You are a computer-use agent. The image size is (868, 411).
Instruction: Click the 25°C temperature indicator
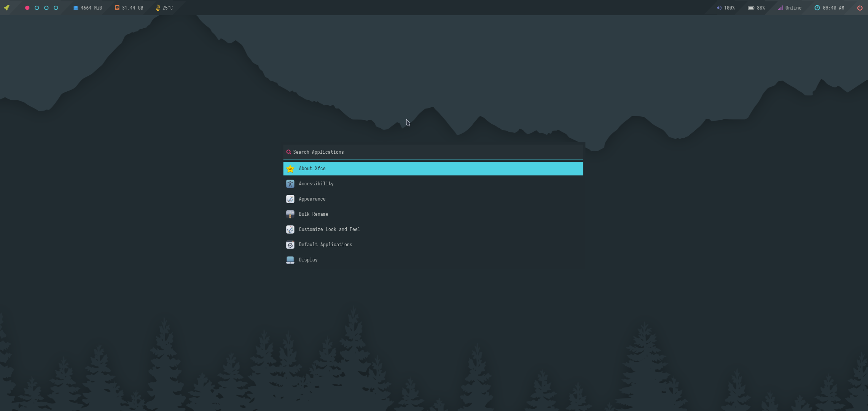pyautogui.click(x=164, y=8)
